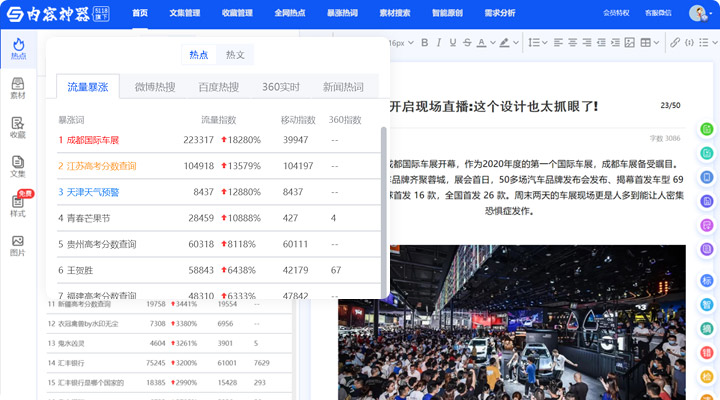
Task: Toggle italic formatting in editor toolbar
Action: click(x=439, y=43)
